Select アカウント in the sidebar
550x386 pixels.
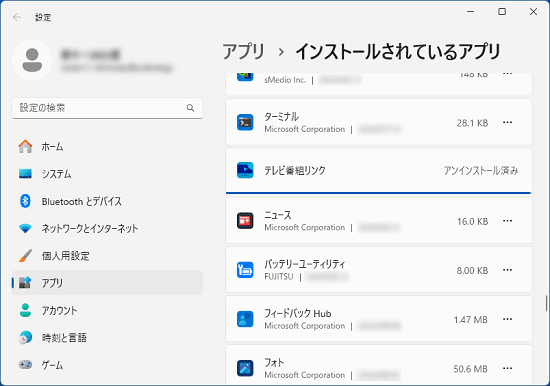click(107, 310)
